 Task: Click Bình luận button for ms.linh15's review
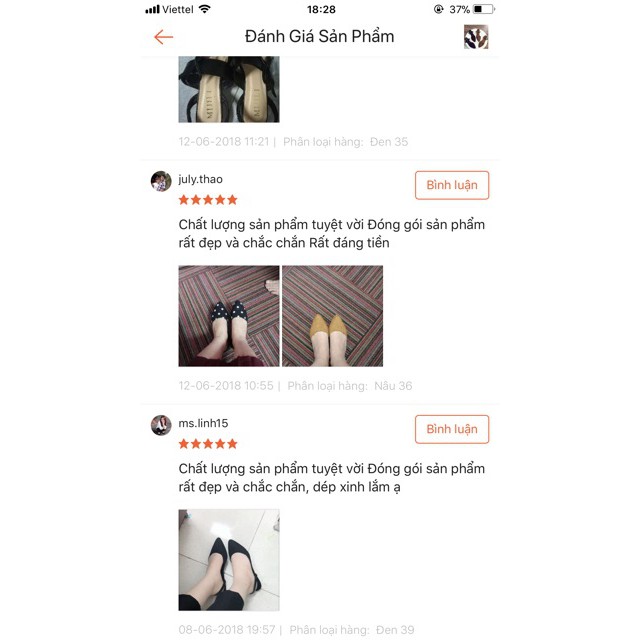pos(452,429)
